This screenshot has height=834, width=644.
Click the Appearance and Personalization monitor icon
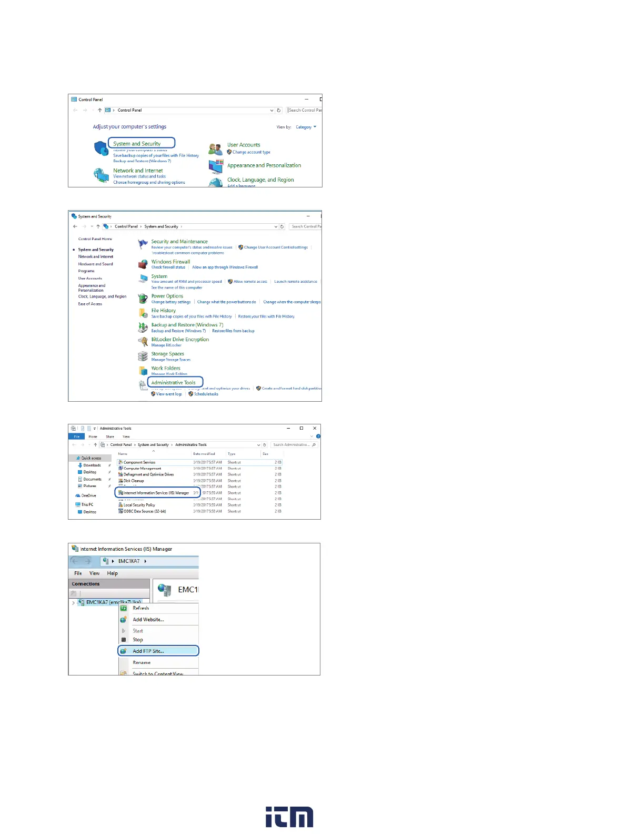pyautogui.click(x=216, y=166)
